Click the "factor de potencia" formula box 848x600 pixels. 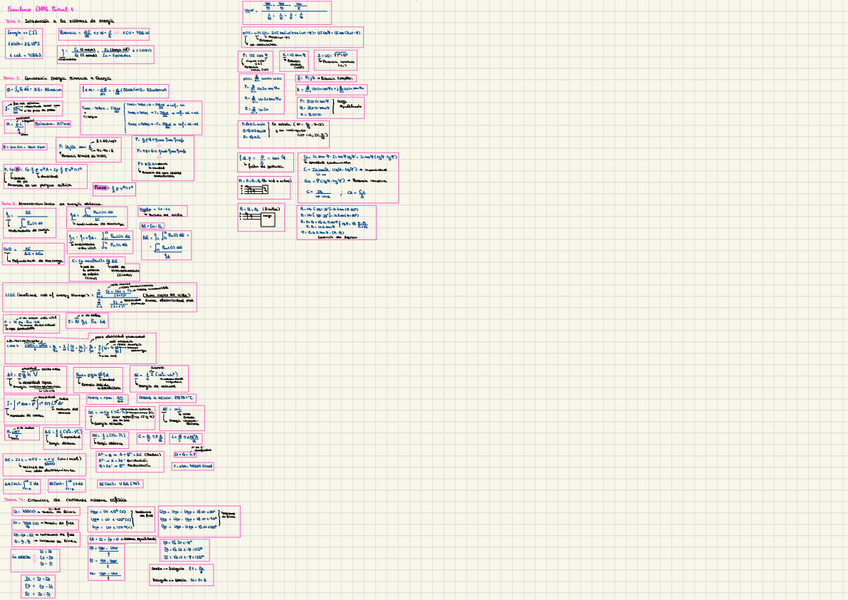point(267,161)
